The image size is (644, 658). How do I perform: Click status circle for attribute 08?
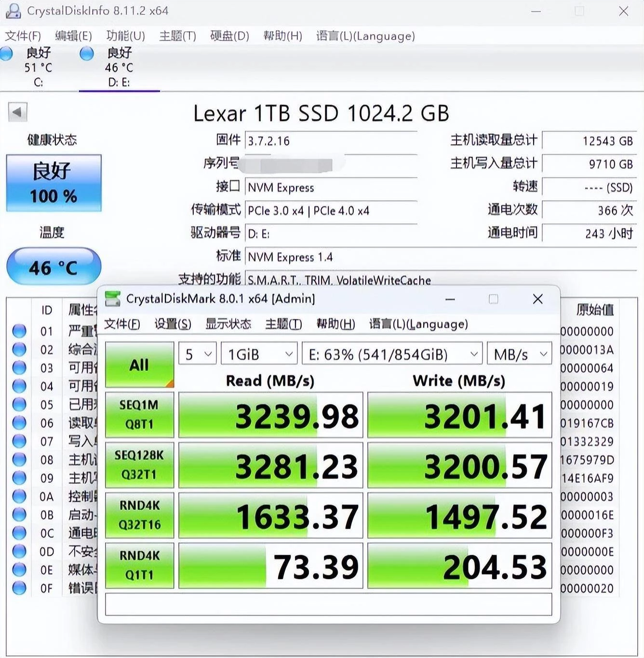pos(19,459)
